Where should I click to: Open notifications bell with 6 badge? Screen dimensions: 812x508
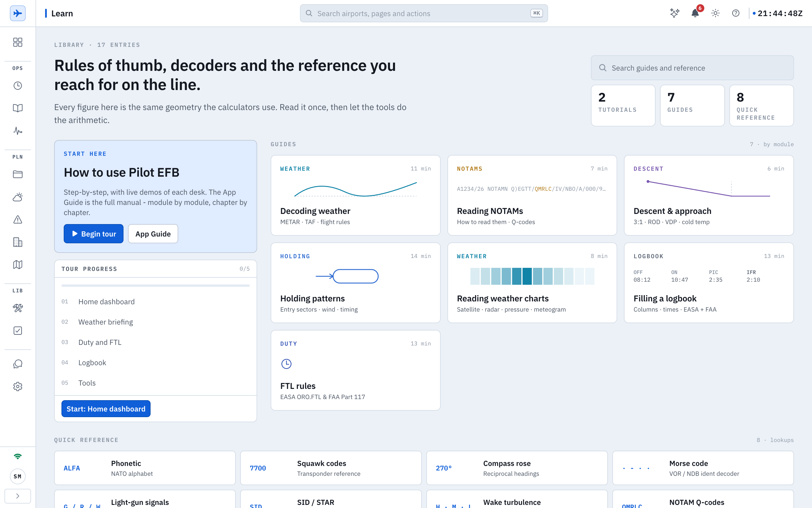[695, 14]
